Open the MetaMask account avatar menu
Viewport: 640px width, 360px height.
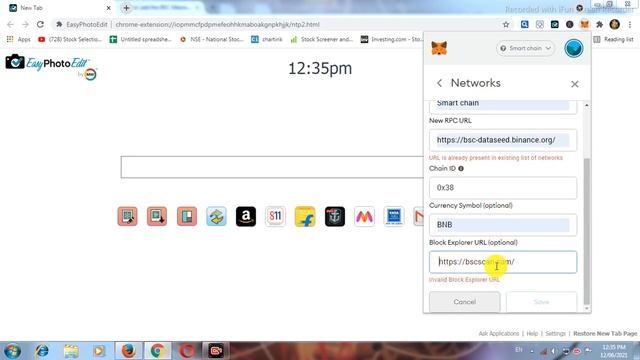pyautogui.click(x=573, y=48)
